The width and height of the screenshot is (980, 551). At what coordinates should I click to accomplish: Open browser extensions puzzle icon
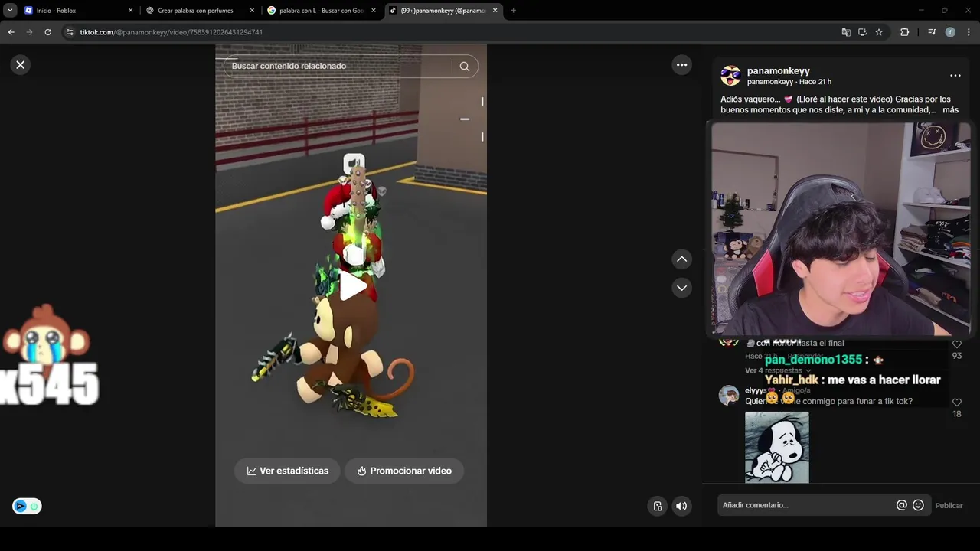pos(904,32)
